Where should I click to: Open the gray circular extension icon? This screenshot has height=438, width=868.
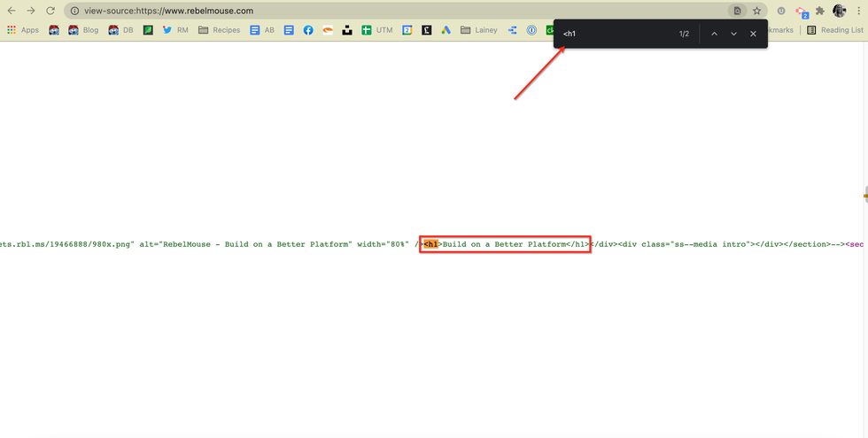(781, 11)
